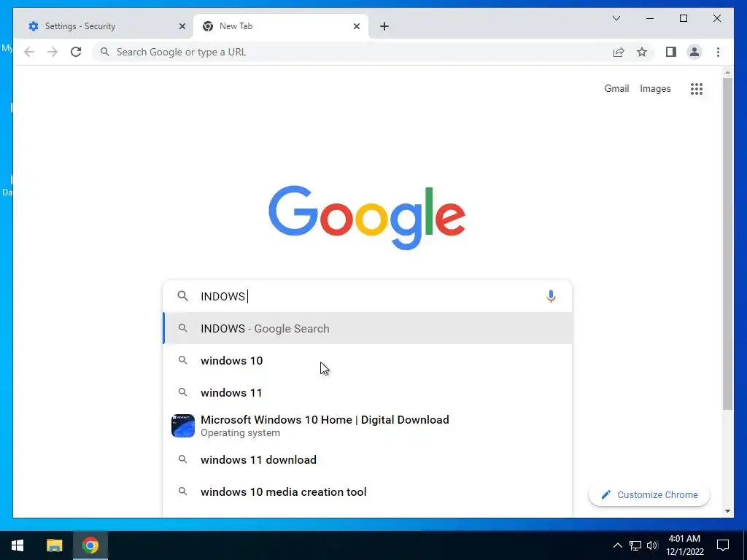Share this page icon in address bar
The height and width of the screenshot is (560, 747).
point(619,52)
